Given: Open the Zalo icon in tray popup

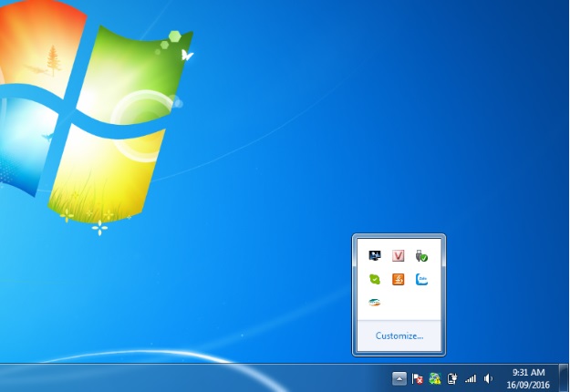Looking at the screenshot, I should point(420,279).
